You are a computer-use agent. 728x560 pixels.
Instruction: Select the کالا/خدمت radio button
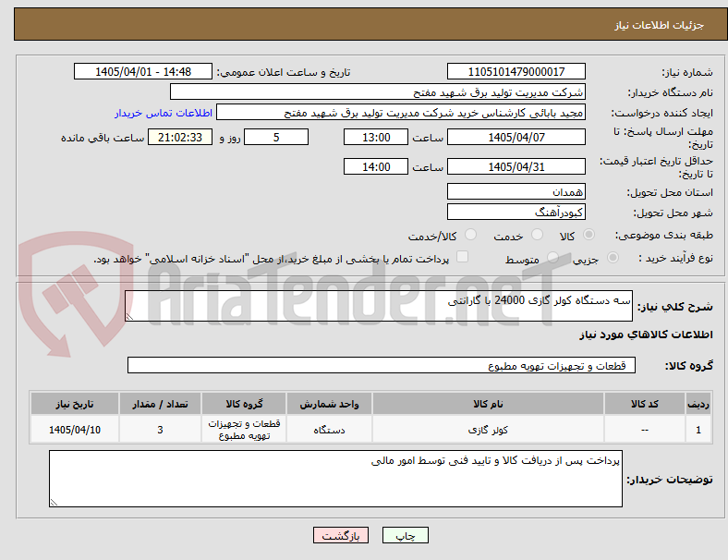(471, 235)
